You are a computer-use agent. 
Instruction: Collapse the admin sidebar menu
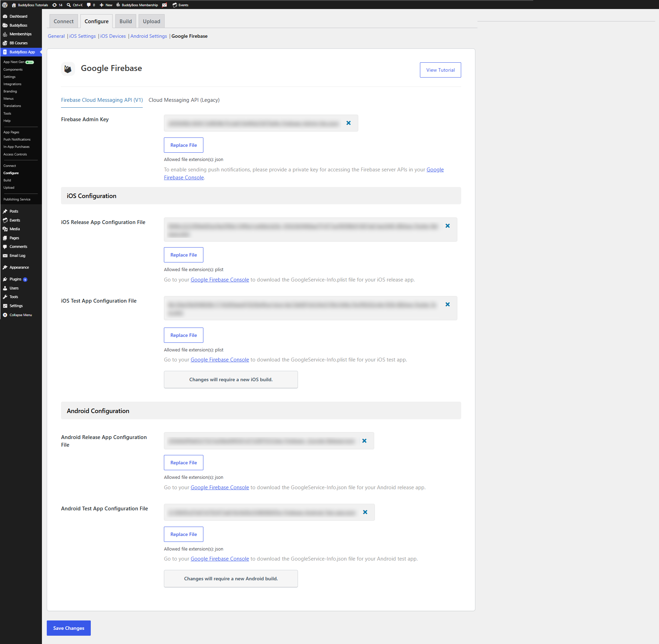pyautogui.click(x=20, y=315)
